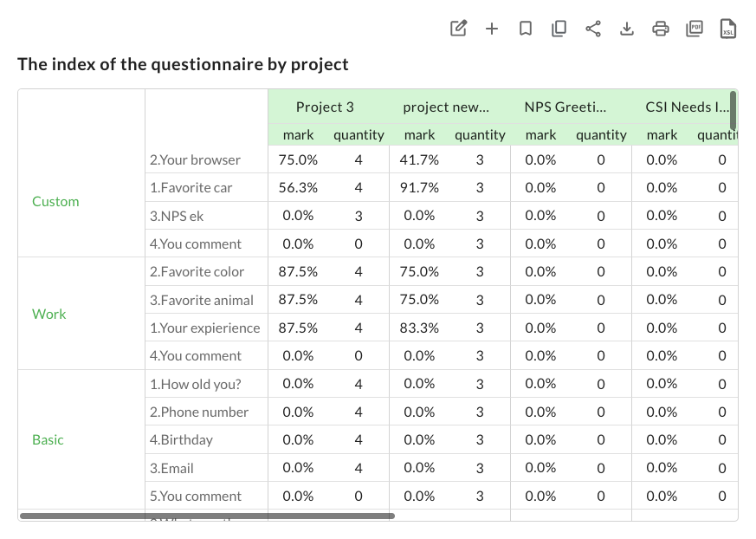Export report to XSL file
The width and height of the screenshot is (756, 539).
click(x=728, y=29)
